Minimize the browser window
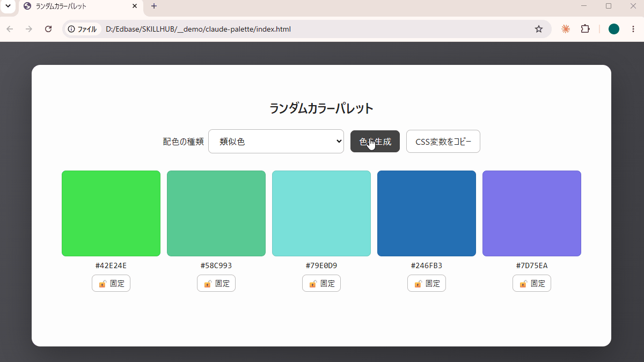644x362 pixels. point(584,6)
